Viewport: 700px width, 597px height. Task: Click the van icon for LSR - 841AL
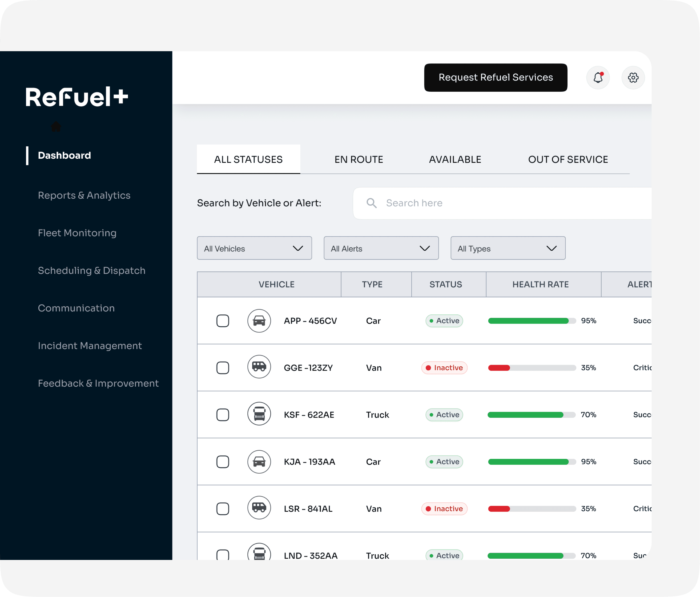259,507
